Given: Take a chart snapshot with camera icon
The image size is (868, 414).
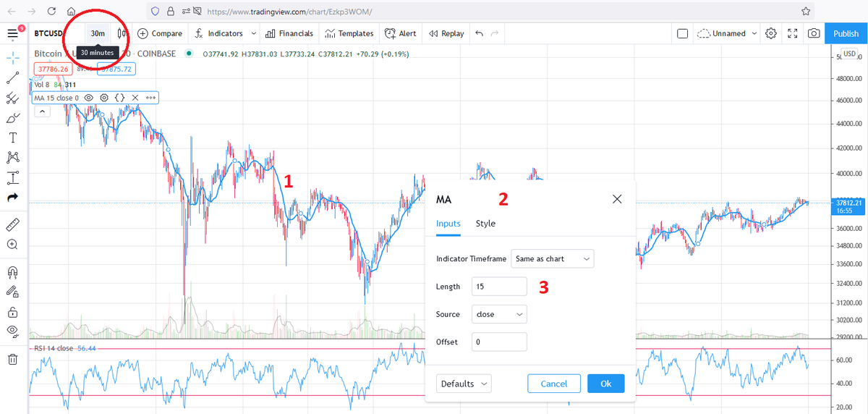Looking at the screenshot, I should (x=814, y=33).
